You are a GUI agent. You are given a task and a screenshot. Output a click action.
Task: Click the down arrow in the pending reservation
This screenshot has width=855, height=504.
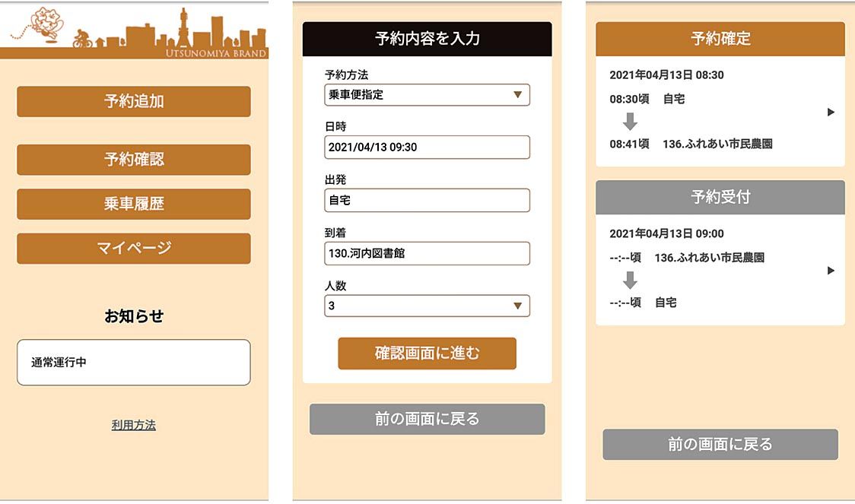pyautogui.click(x=630, y=281)
